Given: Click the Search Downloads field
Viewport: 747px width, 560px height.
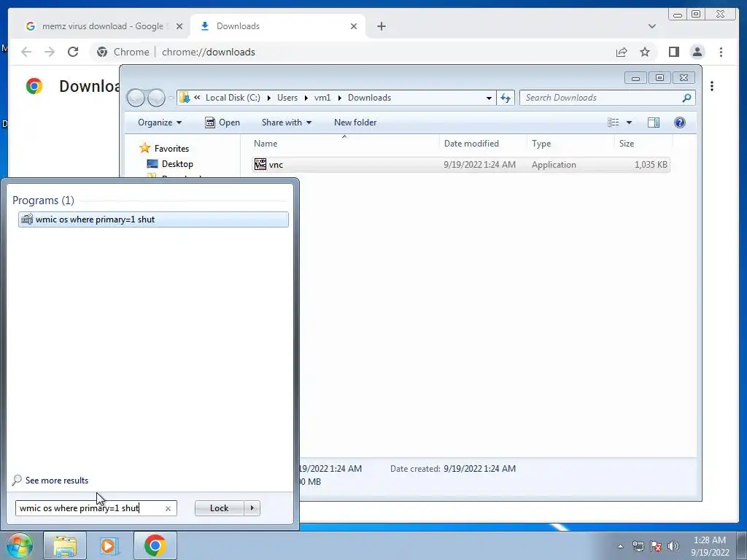Looking at the screenshot, I should point(602,98).
